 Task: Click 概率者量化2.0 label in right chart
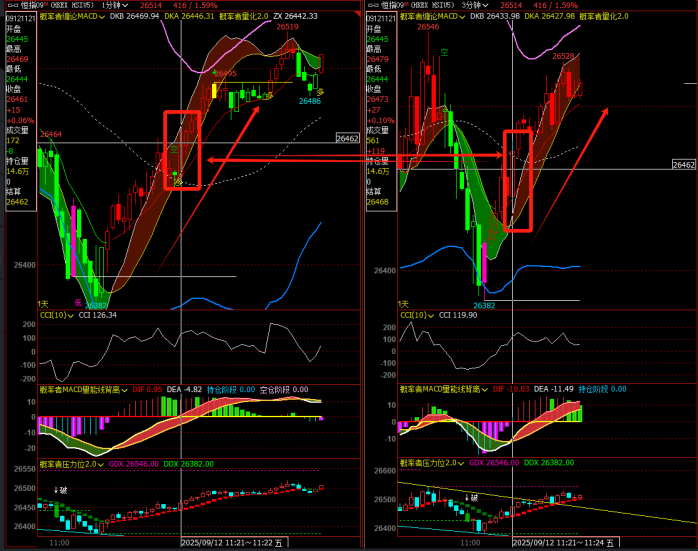(x=597, y=17)
